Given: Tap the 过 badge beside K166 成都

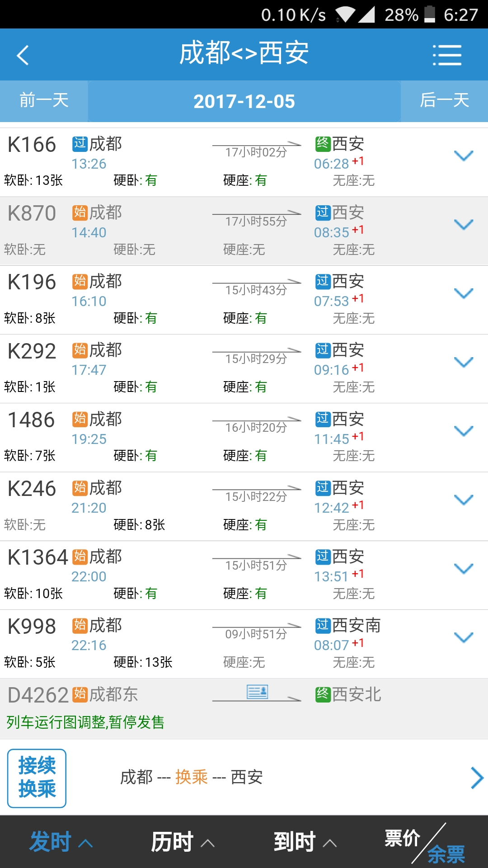Looking at the screenshot, I should click(x=80, y=144).
